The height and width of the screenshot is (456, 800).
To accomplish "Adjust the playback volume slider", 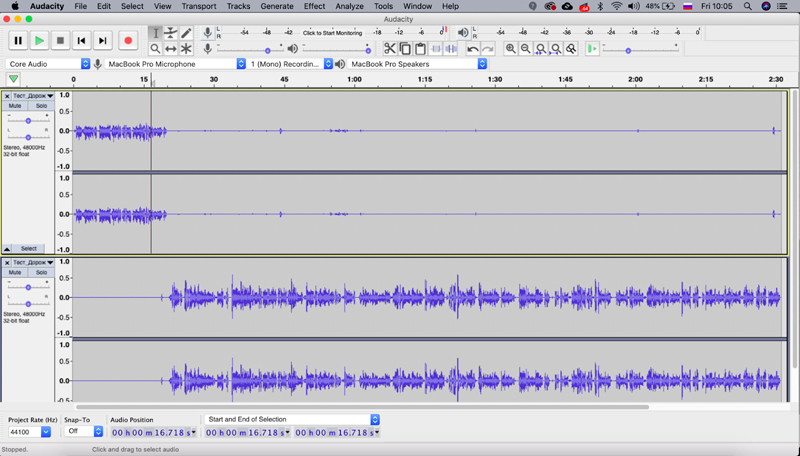I will click(337, 49).
